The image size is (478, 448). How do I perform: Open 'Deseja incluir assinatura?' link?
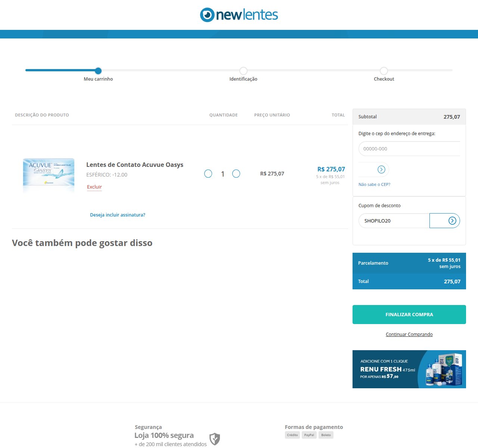tap(118, 215)
